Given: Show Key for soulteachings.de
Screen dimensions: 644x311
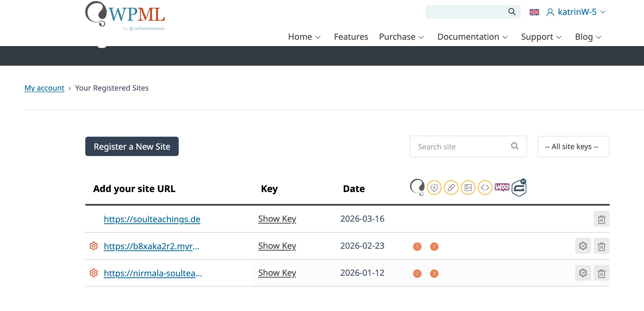Looking at the screenshot, I should click(x=277, y=219).
